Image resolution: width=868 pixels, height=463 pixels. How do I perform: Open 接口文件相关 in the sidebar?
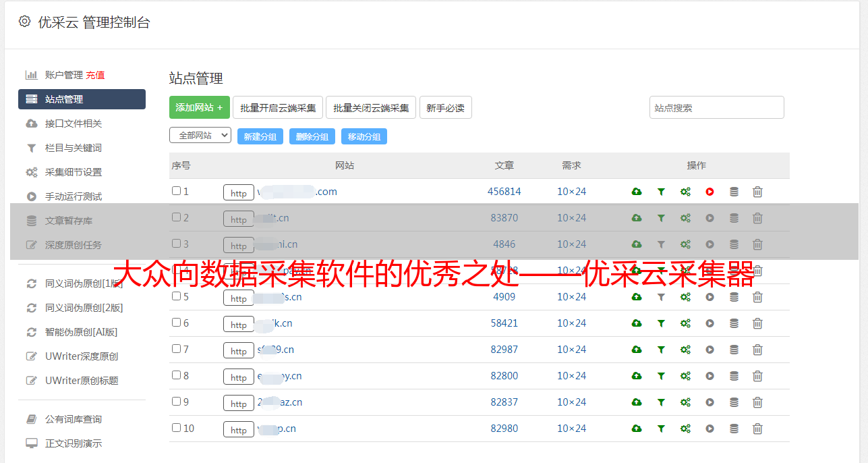73,124
